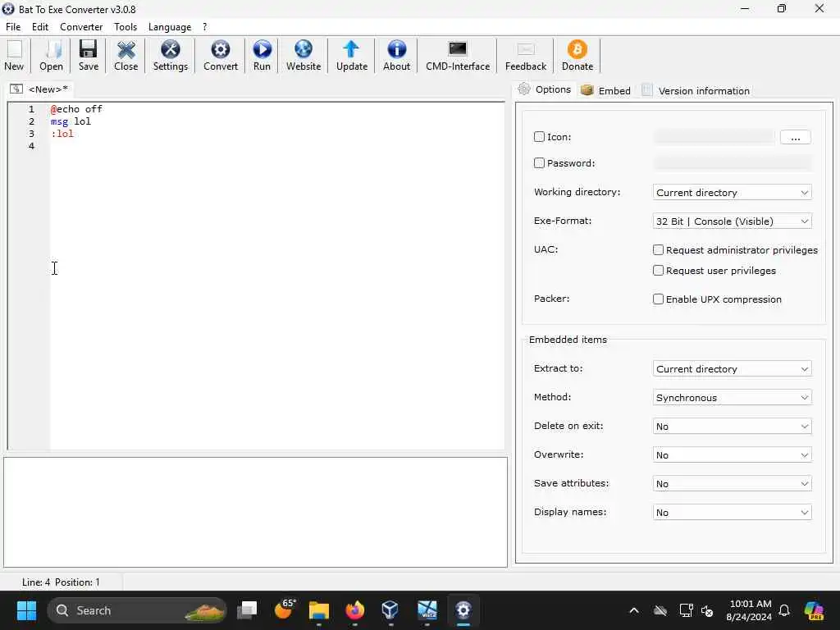Switch to the Embed tab
Viewport: 840px width, 630px height.
click(606, 90)
